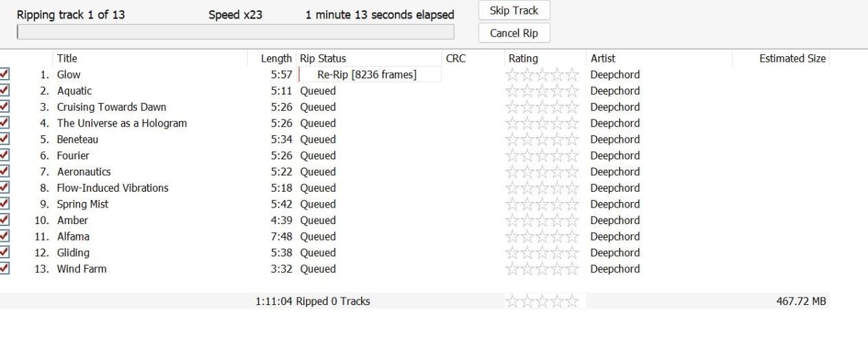Rate Wind Farm four stars

click(x=557, y=269)
